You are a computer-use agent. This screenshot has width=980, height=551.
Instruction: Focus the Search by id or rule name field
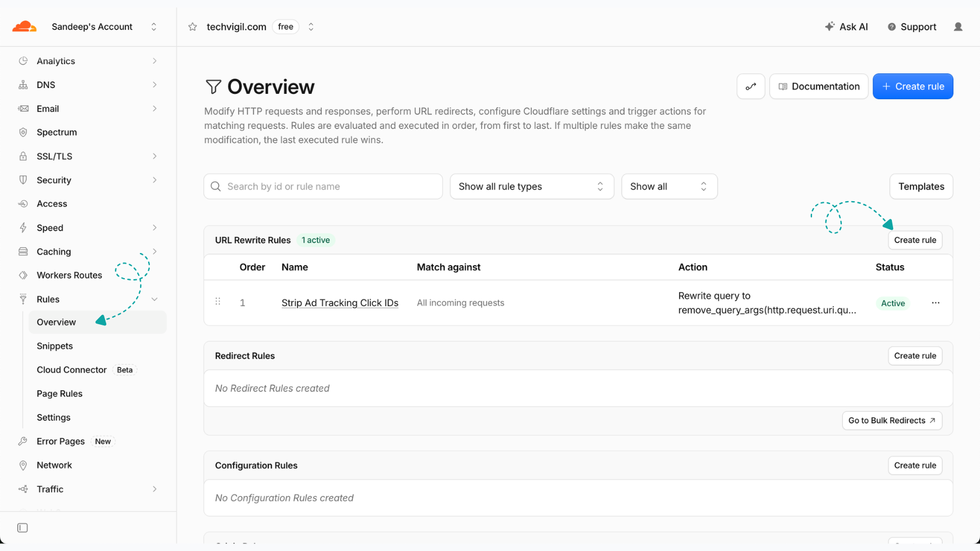point(323,187)
